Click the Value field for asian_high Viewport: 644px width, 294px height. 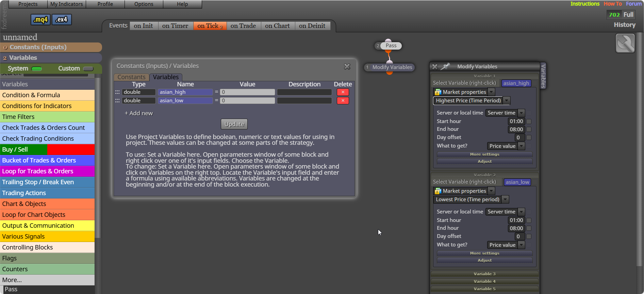click(x=247, y=92)
